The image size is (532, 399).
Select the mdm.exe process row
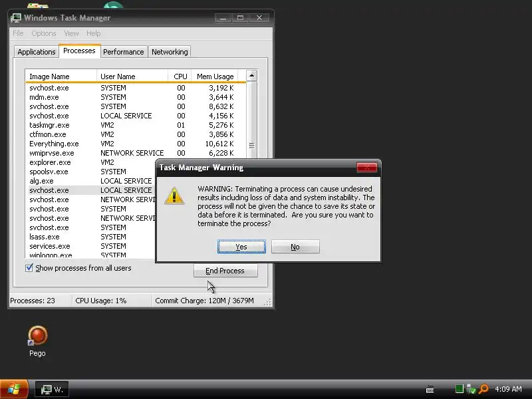(x=136, y=97)
